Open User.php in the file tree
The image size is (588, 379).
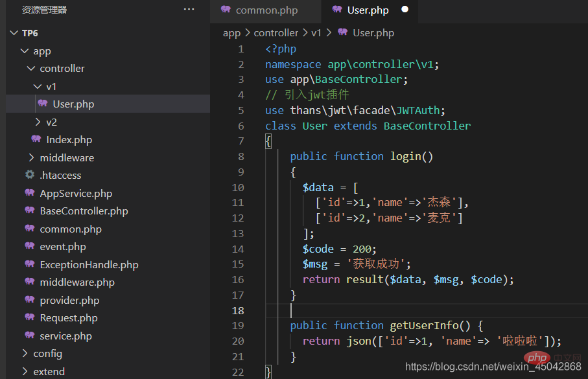click(x=73, y=104)
